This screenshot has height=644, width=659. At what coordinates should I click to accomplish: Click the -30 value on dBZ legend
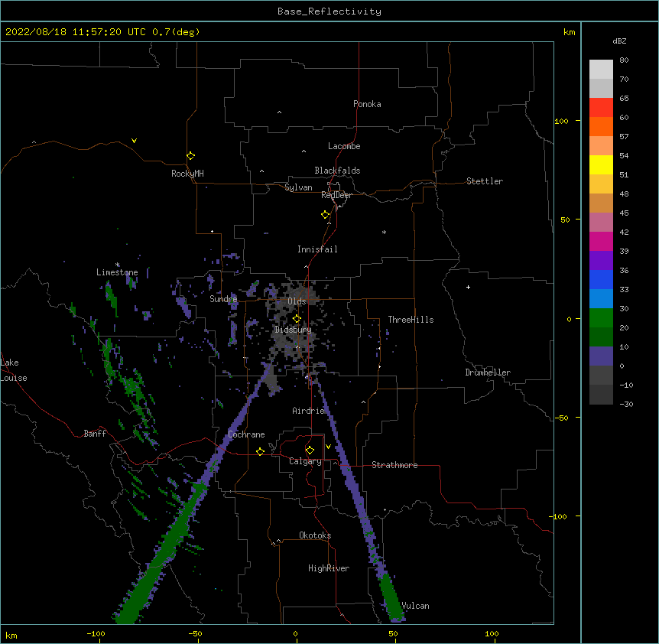pos(626,405)
